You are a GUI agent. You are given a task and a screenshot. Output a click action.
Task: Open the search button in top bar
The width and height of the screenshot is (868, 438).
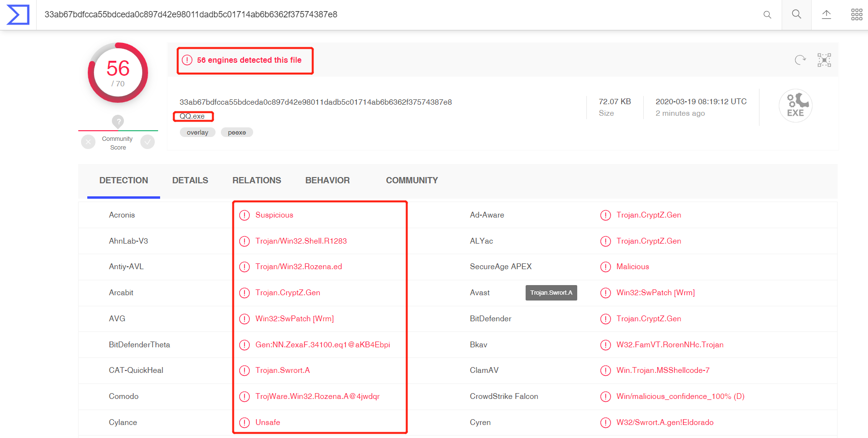(x=797, y=14)
